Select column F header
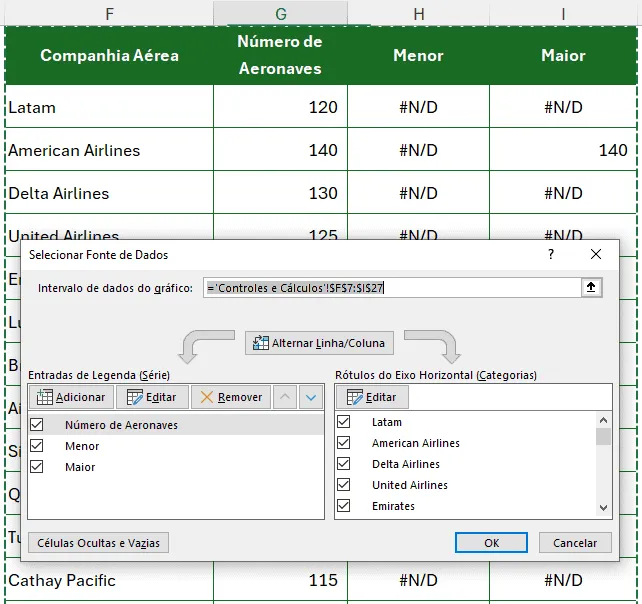Screen dimensions: 642x604 click(109, 14)
